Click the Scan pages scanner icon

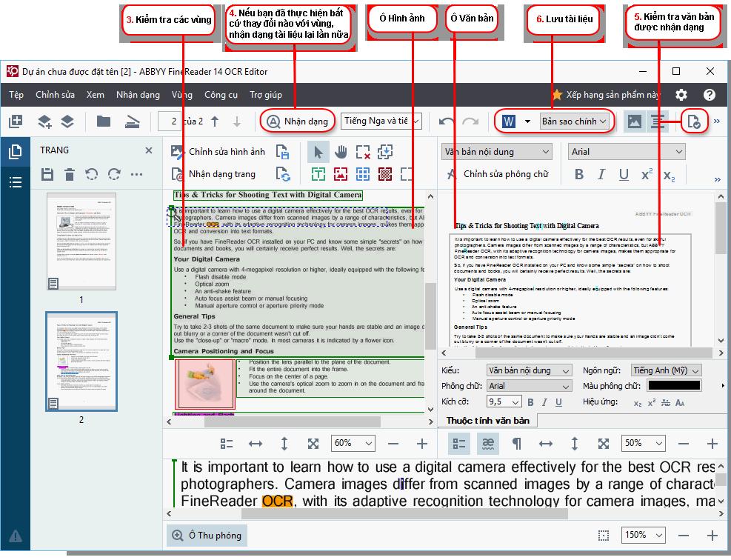coord(133,121)
